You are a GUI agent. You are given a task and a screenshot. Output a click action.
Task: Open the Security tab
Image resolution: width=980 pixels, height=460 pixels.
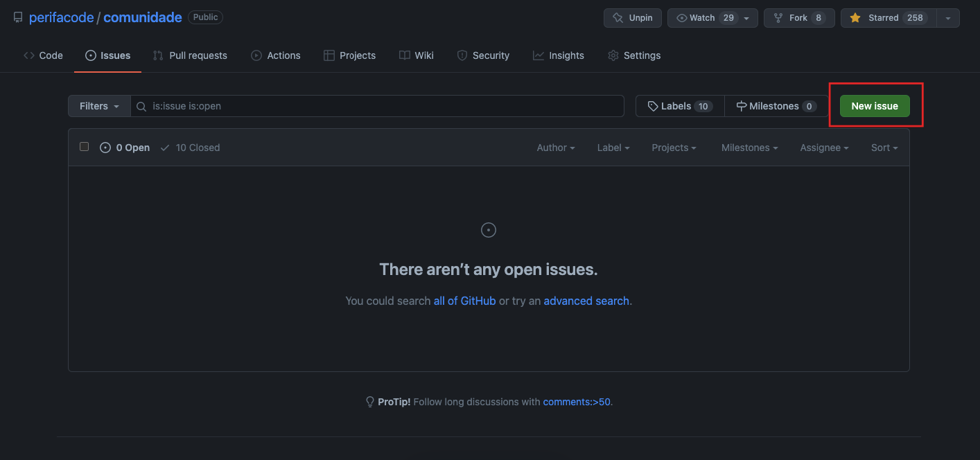point(483,55)
